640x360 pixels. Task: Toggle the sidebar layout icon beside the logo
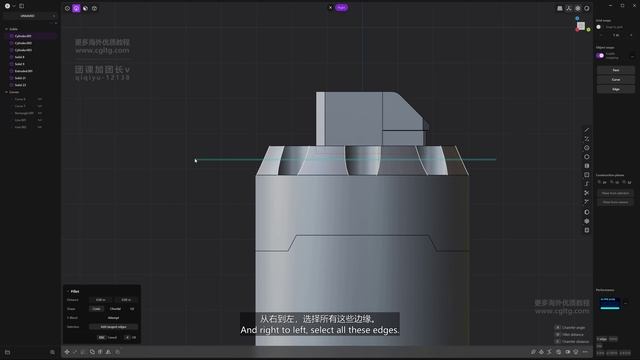point(22,6)
